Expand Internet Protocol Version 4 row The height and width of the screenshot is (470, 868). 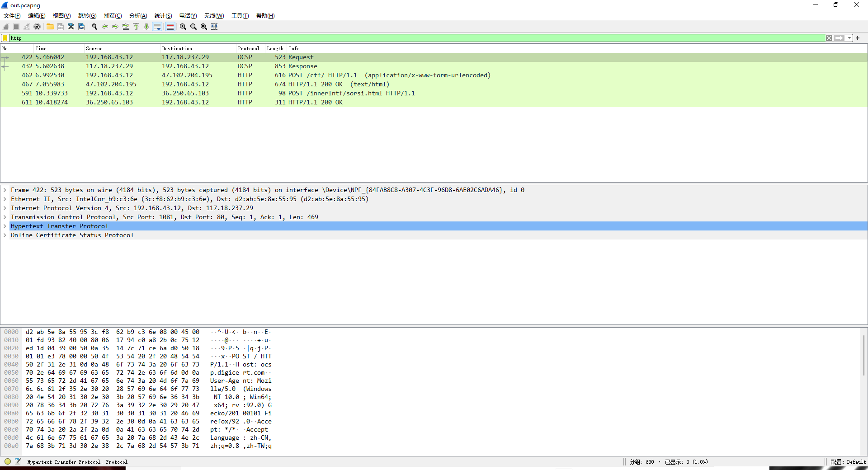[x=5, y=208]
